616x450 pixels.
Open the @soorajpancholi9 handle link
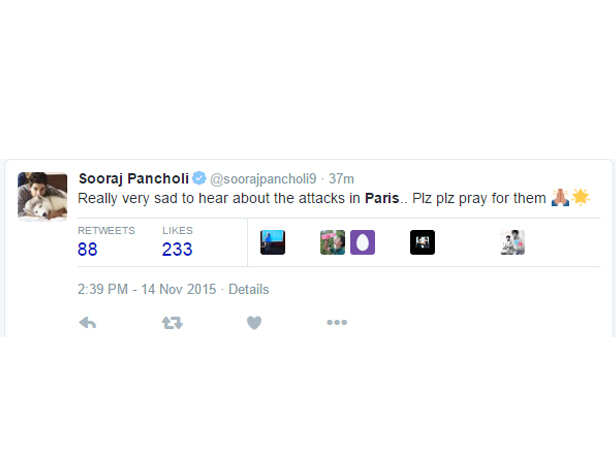tap(263, 179)
